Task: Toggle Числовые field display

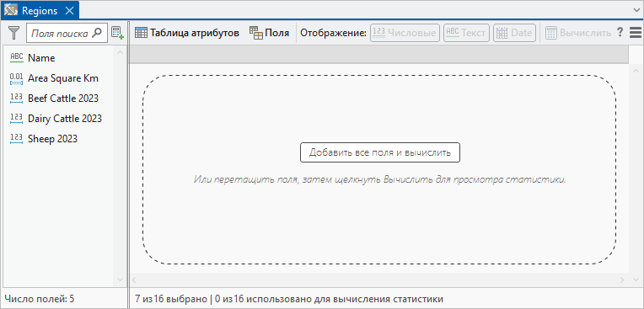Action: tap(405, 33)
